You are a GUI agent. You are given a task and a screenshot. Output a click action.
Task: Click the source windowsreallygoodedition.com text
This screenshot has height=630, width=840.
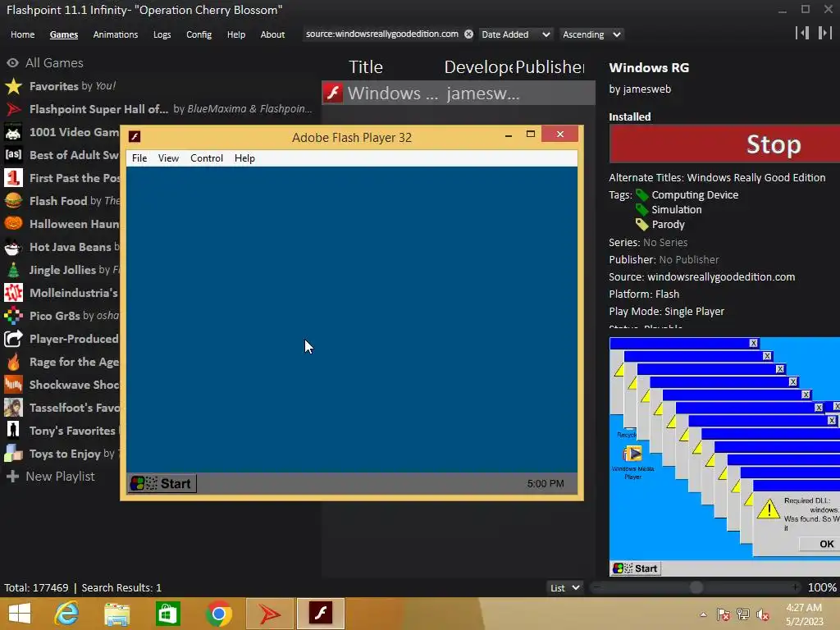pos(720,277)
